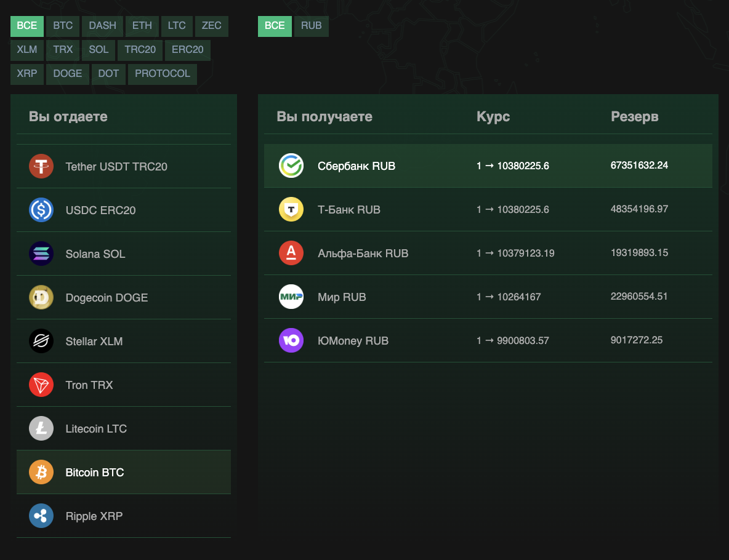This screenshot has height=560, width=729.
Task: Click the Сбербанк green logo icon
Action: coord(291,166)
